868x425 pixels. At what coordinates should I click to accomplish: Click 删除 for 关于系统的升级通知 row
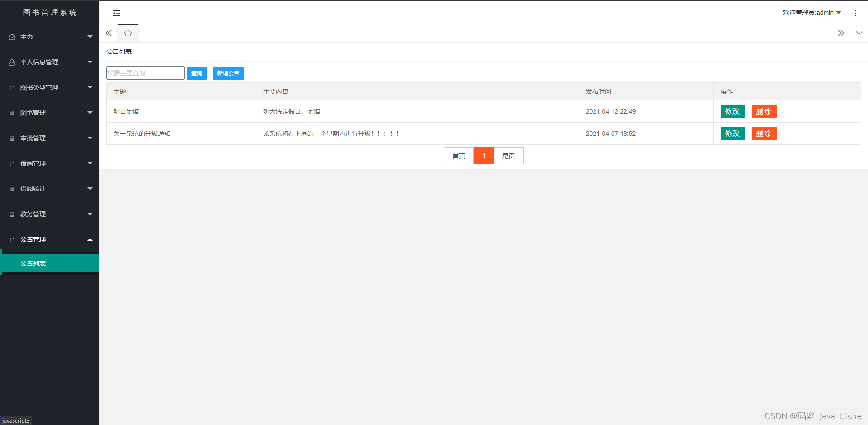(x=764, y=134)
